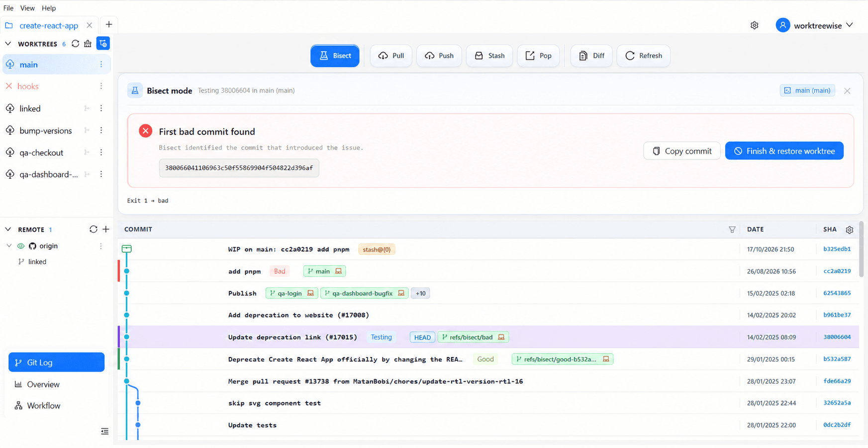Toggle visibility eye of origin remote
868x448 pixels.
tap(21, 246)
